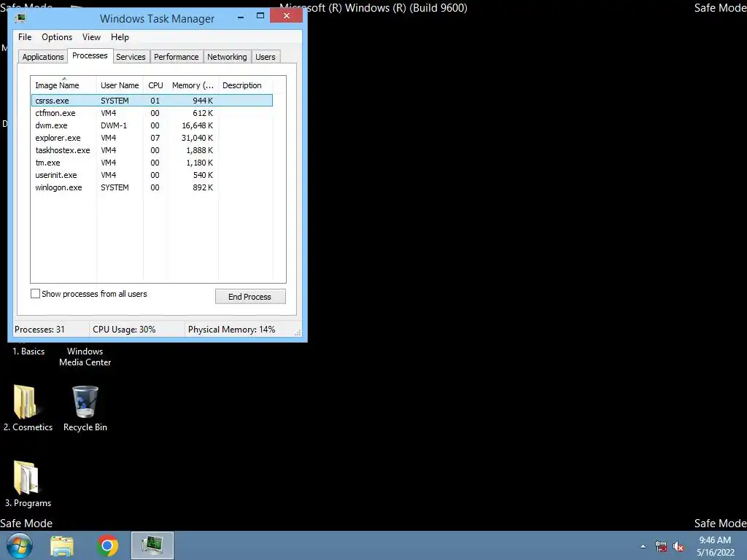Image resolution: width=747 pixels, height=560 pixels.
Task: Click the Windows Media Center desktop label
Action: [85, 357]
